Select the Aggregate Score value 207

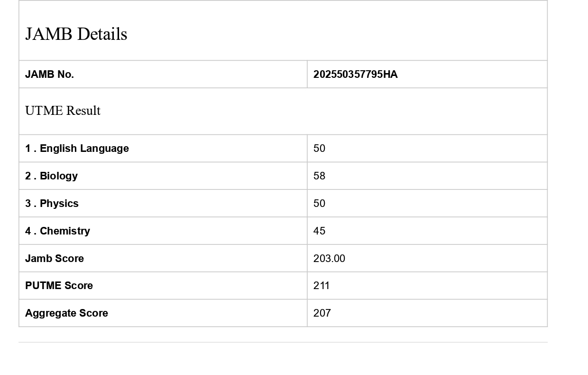pos(322,313)
